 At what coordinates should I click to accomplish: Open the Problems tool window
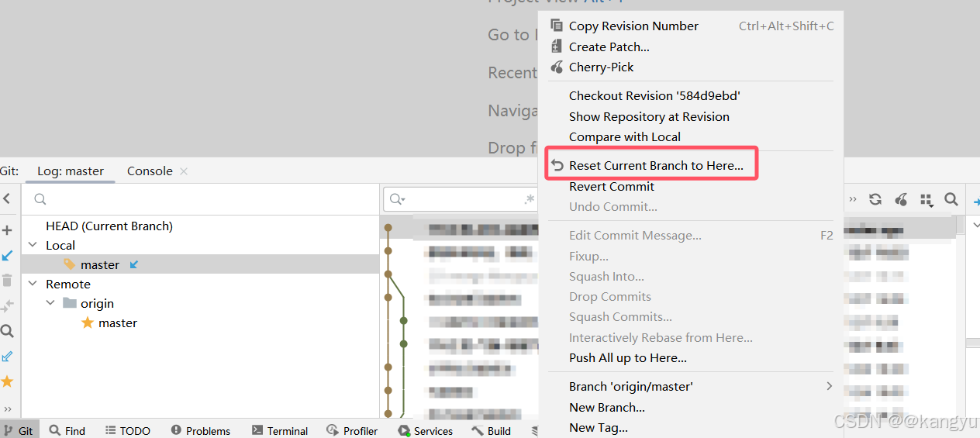point(201,430)
